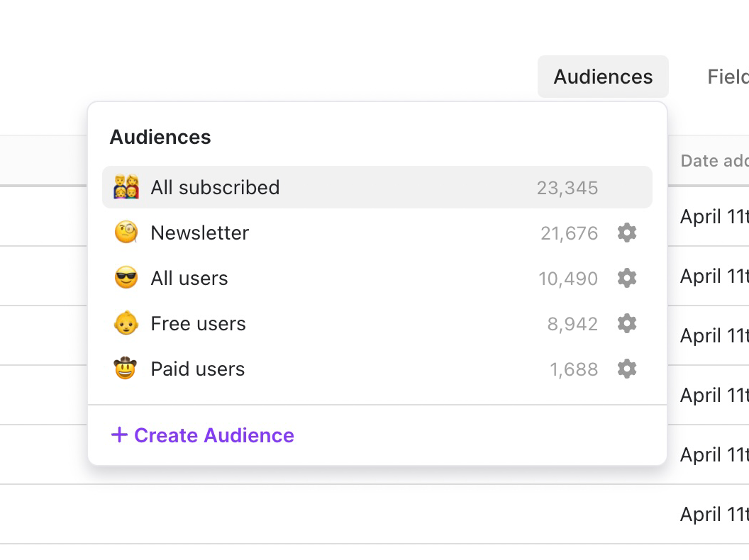Click the monocle face emoji icon
Image resolution: width=749 pixels, height=560 pixels.
point(126,233)
